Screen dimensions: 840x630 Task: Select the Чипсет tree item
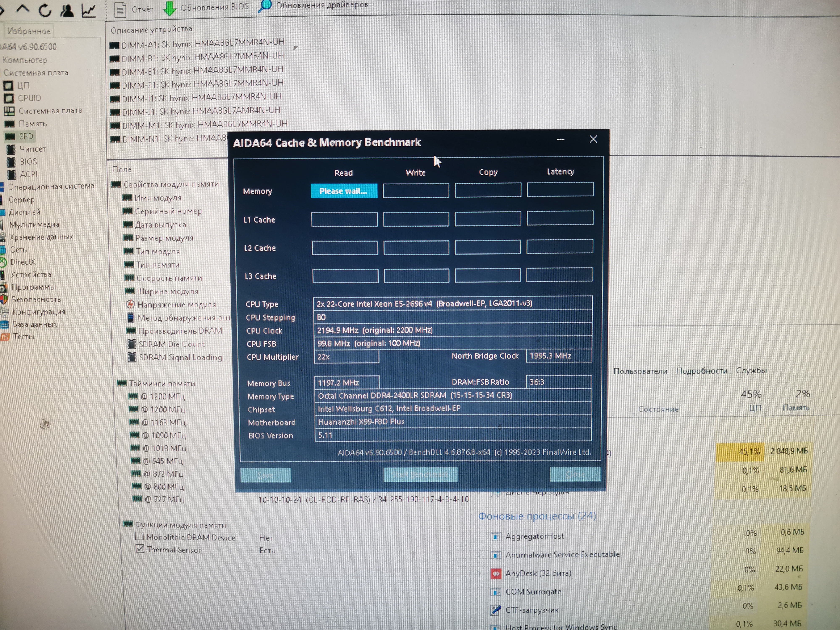[32, 149]
